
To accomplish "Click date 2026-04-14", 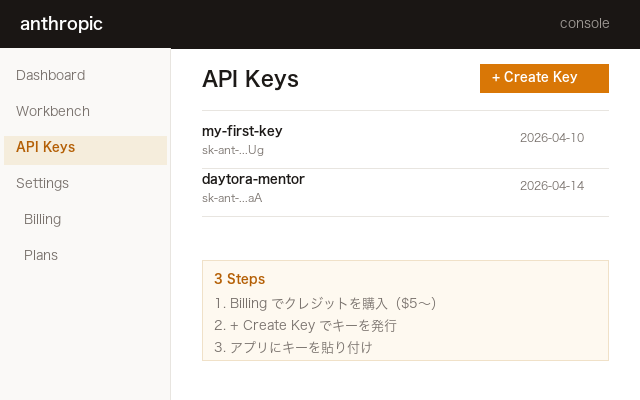I will click(x=552, y=186).
